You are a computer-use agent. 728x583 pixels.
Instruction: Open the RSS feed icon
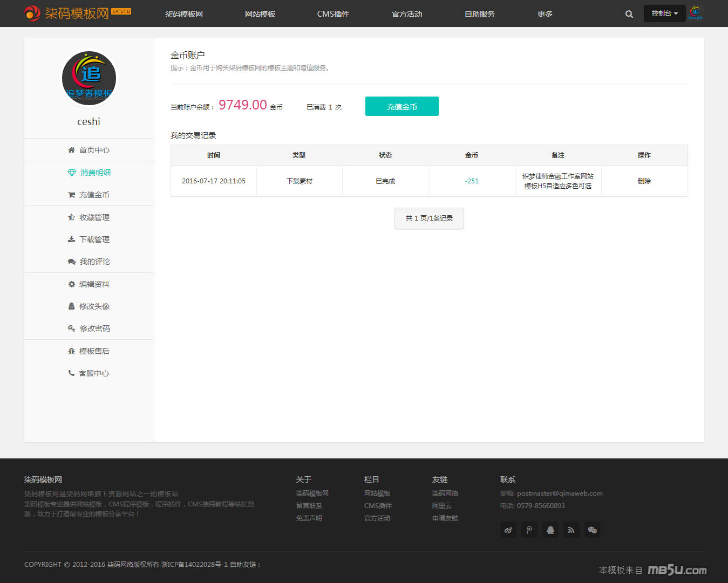point(571,530)
